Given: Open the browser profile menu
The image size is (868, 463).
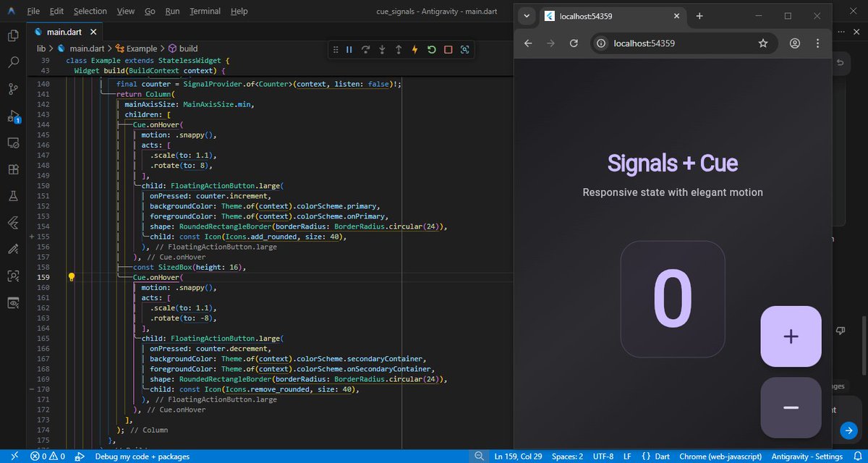Looking at the screenshot, I should point(795,43).
